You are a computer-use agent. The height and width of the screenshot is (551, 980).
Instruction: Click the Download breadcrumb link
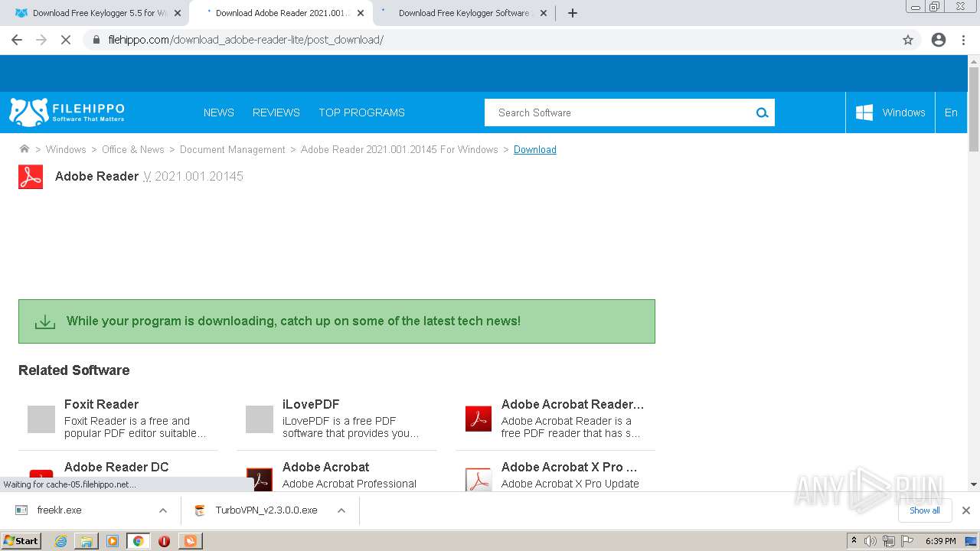[x=535, y=150]
